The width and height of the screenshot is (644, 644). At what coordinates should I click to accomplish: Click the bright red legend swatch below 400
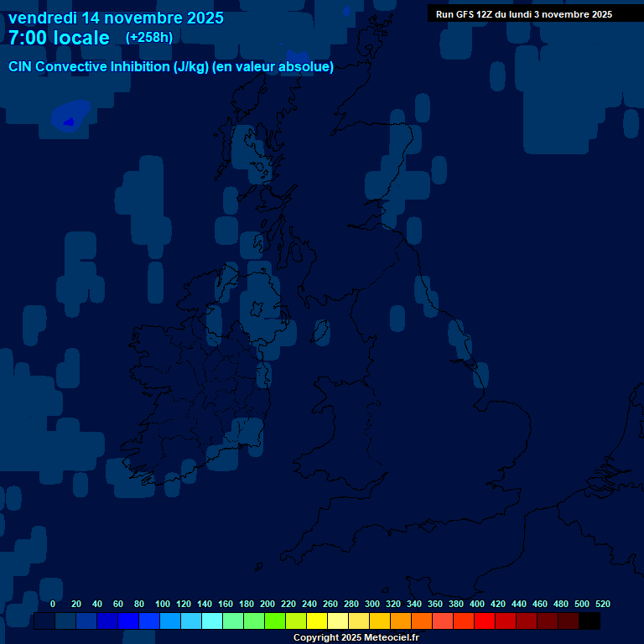[485, 621]
